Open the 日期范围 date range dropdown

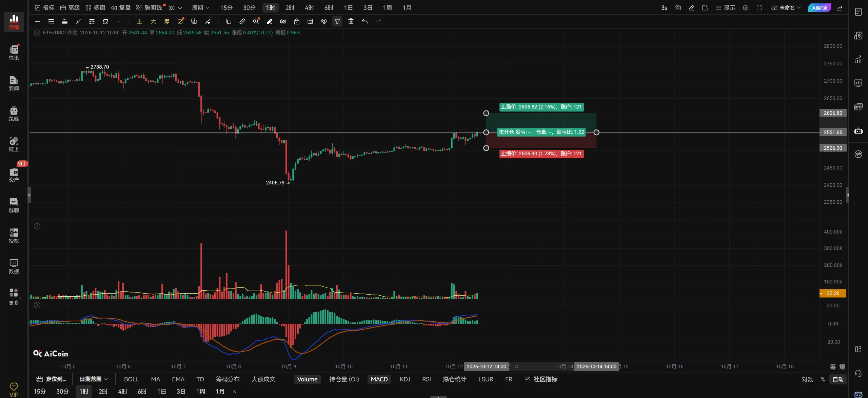(x=94, y=379)
